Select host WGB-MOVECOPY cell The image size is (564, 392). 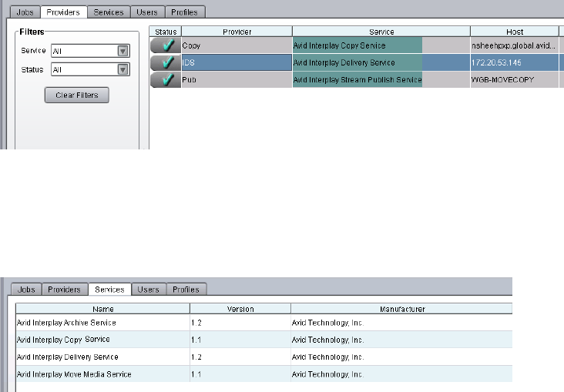pos(515,79)
